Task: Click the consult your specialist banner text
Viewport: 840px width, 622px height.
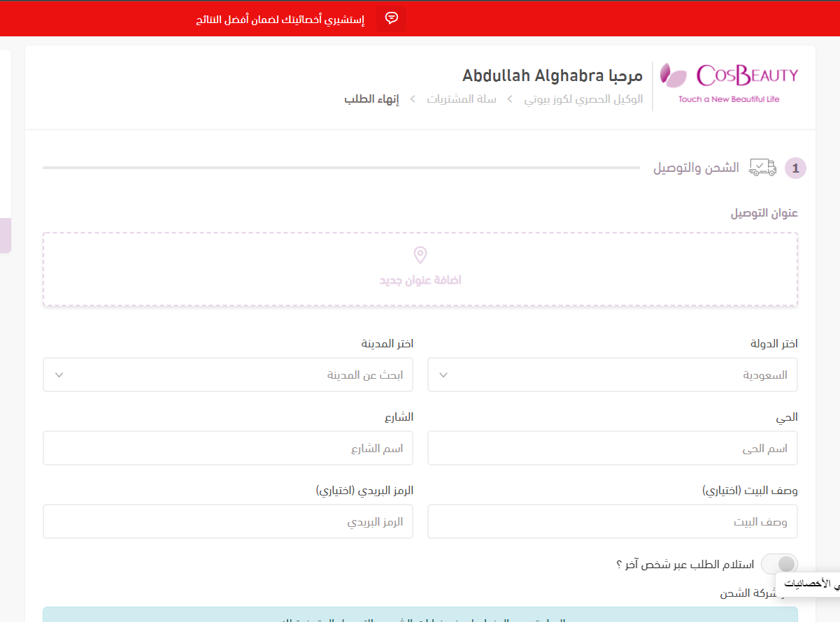Action: tap(280, 19)
